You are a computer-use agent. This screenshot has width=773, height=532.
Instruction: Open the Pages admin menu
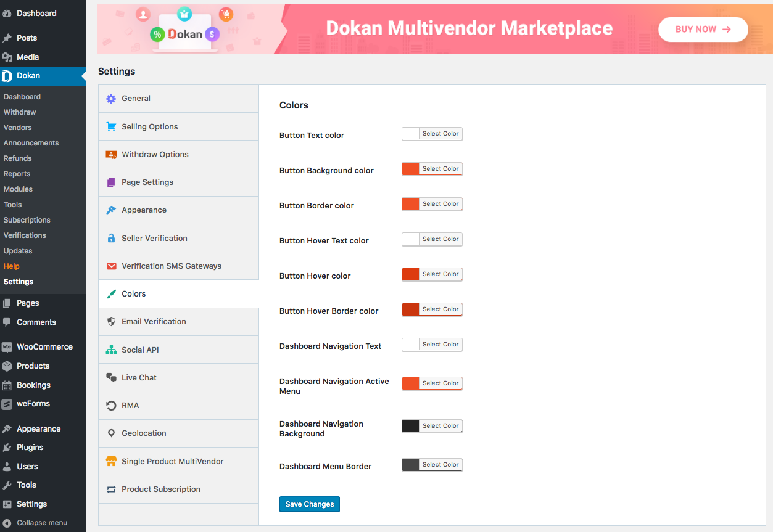[43, 303]
